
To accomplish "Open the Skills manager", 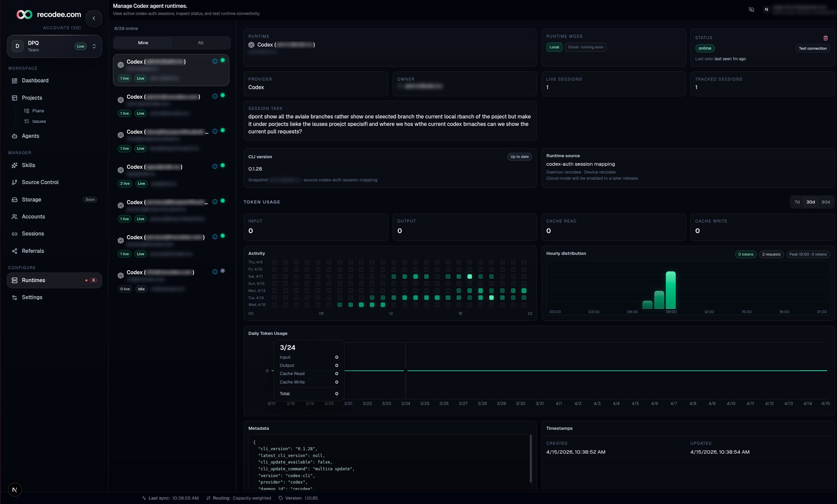I will (54, 165).
